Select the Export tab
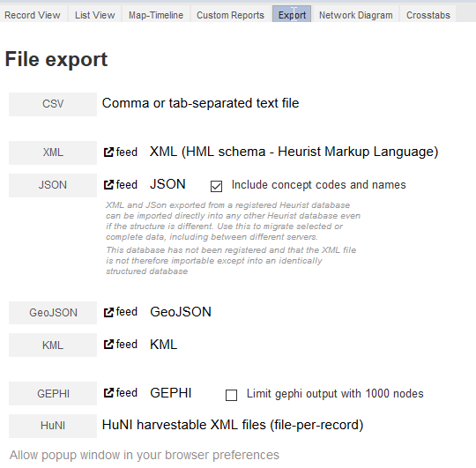Screen dimensions: 476x468 point(292,15)
